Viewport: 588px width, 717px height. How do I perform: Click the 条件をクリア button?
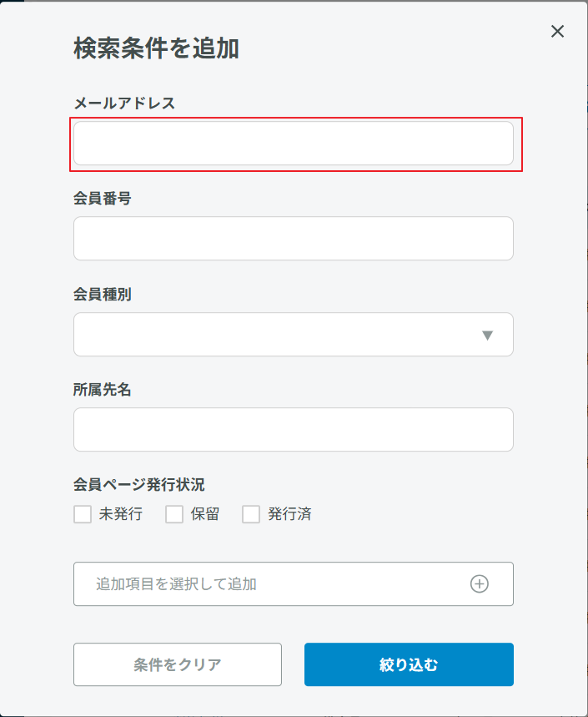tap(178, 664)
